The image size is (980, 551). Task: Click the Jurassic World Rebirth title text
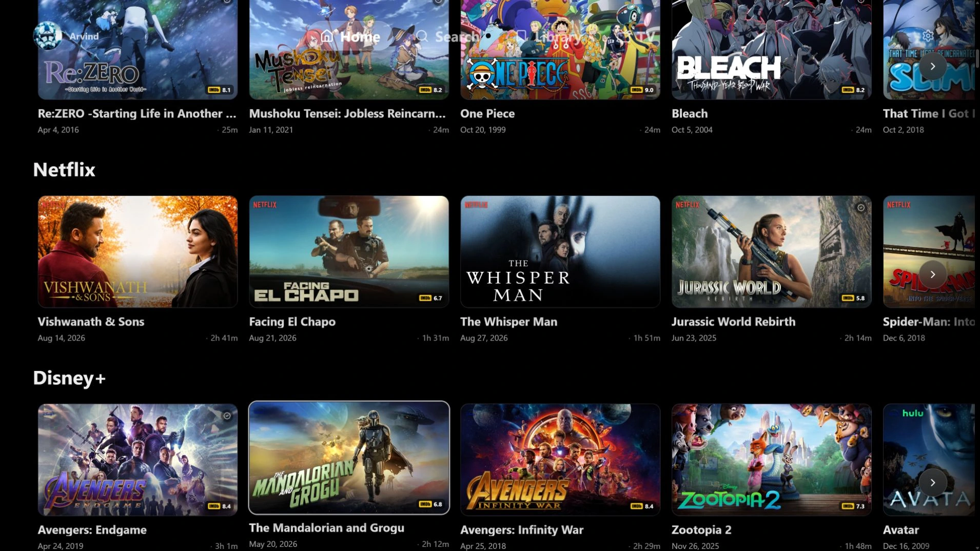tap(733, 322)
